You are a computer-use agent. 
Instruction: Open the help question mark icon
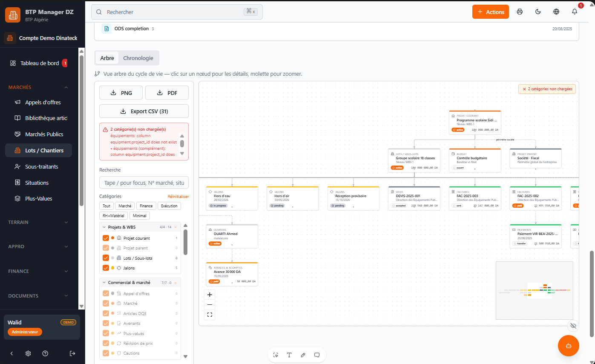[45, 353]
